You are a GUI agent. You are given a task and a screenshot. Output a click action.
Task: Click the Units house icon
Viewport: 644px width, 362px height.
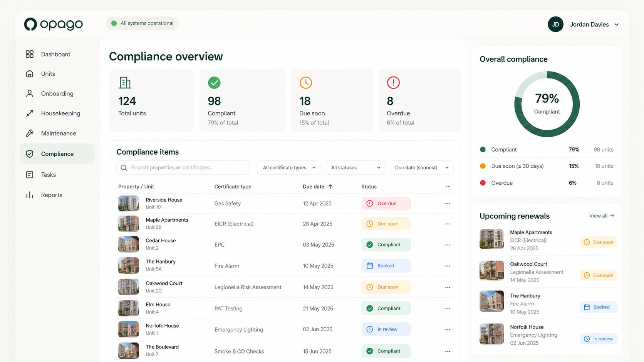[x=30, y=74]
